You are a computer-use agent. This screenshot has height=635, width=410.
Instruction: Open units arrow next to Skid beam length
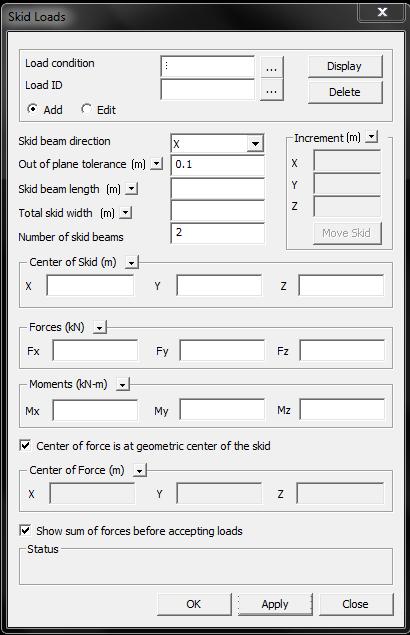(132, 188)
